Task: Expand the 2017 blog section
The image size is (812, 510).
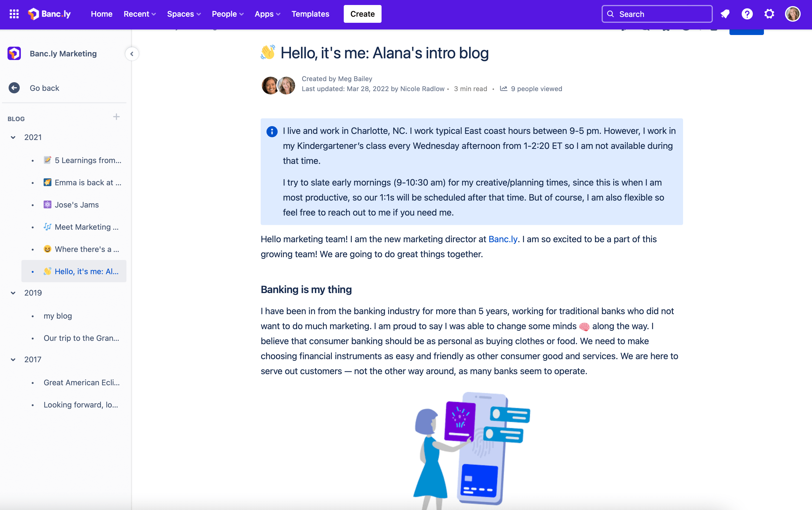Action: point(13,359)
